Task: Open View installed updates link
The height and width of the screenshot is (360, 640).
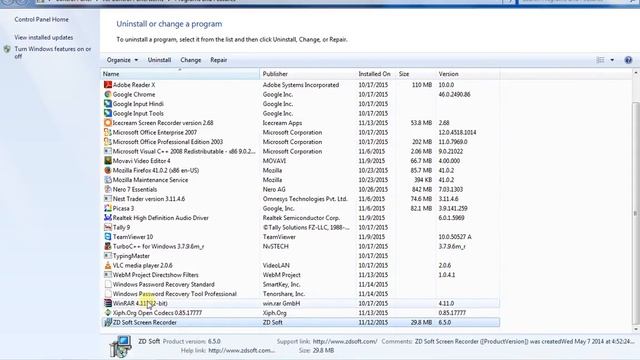Action: [x=44, y=38]
